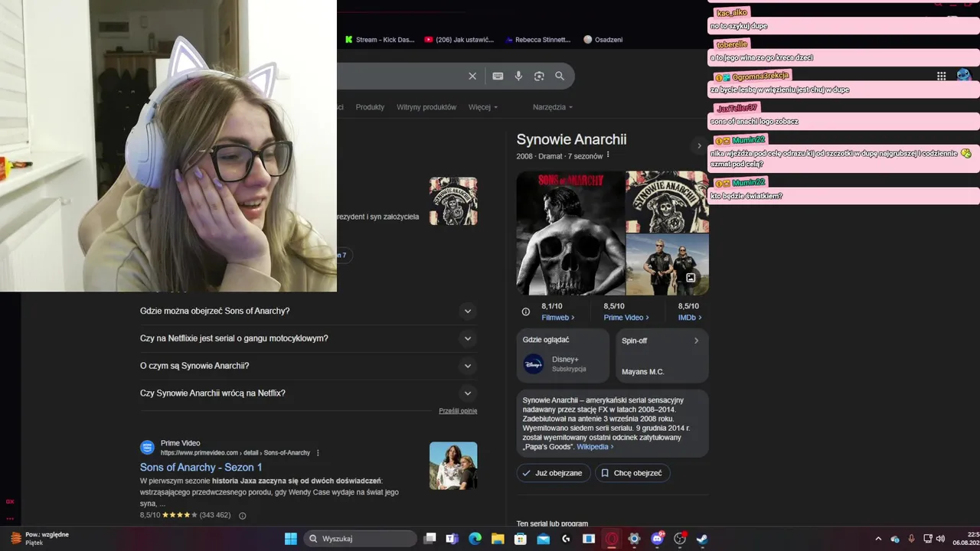This screenshot has height=551, width=980.
Task: Open the Mail app on the taskbar
Action: [543, 539]
